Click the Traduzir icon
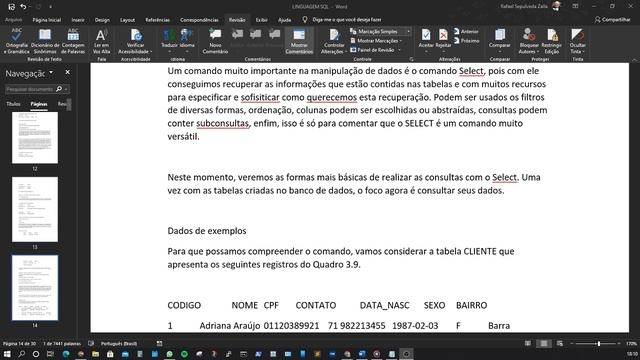640x360 pixels. point(169,35)
